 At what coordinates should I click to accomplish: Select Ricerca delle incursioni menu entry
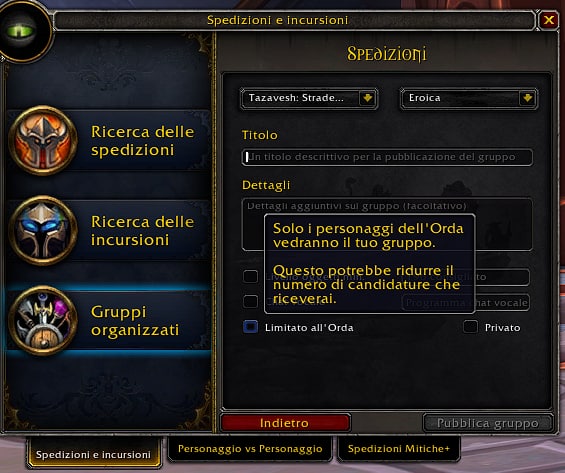[108, 231]
